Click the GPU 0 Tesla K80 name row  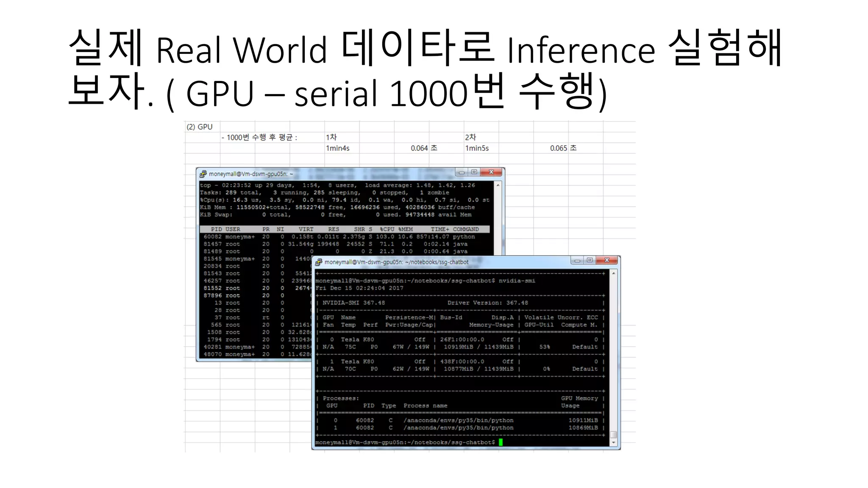tap(460, 339)
